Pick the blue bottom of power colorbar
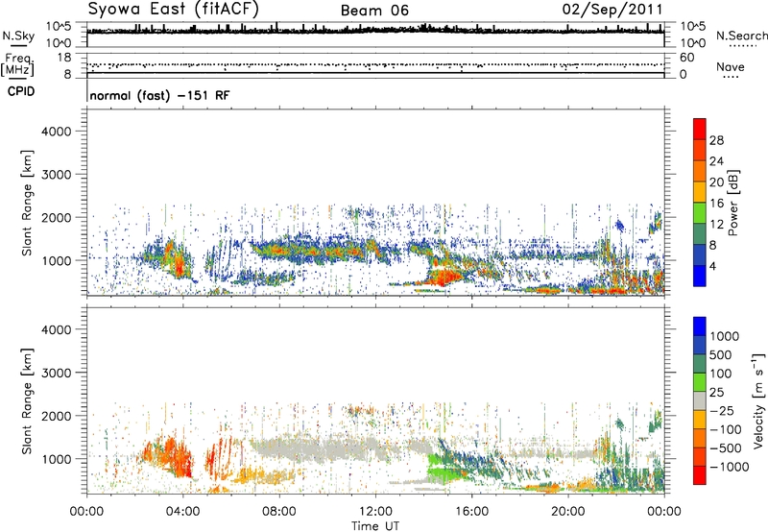Viewport: 768px width, 532px height. 700,276
